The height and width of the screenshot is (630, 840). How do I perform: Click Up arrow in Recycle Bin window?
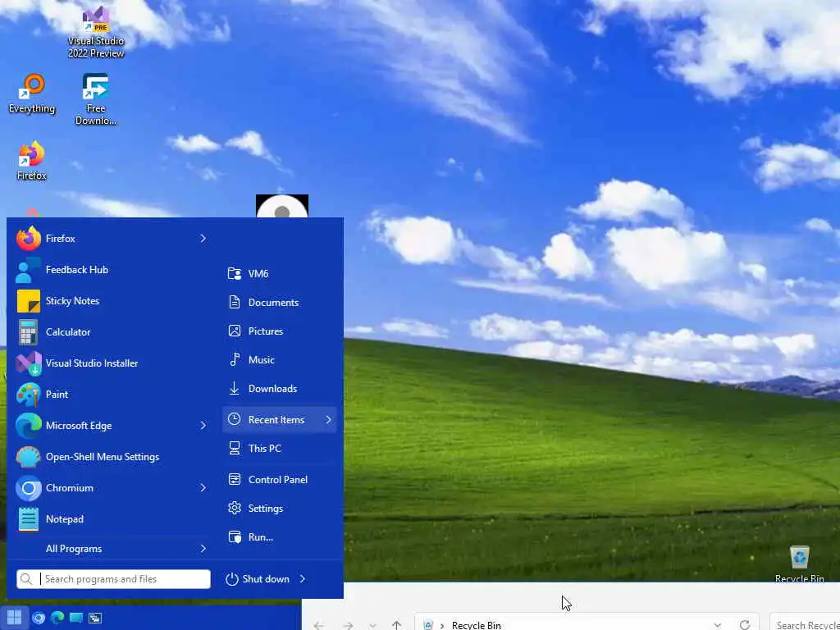[396, 625]
